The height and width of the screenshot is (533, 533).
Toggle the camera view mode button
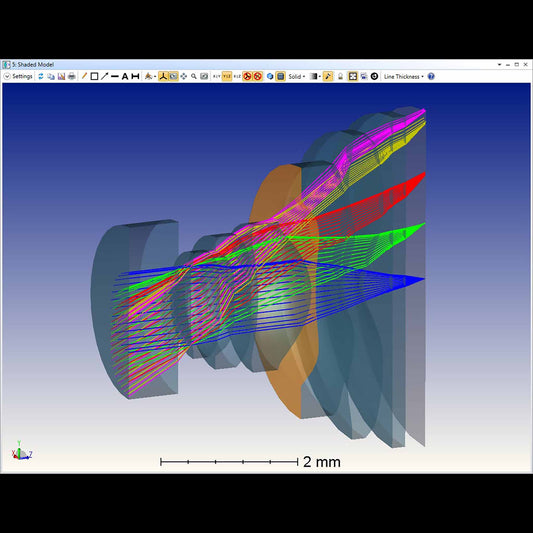[x=173, y=76]
